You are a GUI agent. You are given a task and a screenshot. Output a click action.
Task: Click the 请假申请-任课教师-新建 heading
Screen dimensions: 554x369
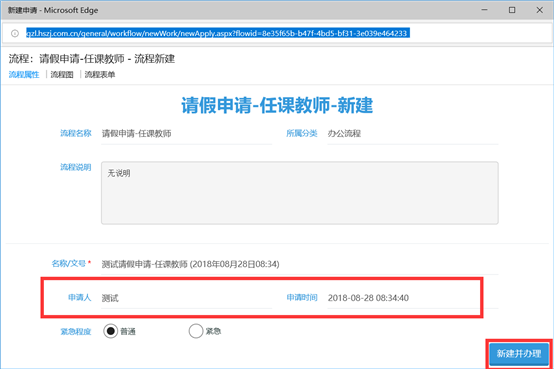pos(277,105)
